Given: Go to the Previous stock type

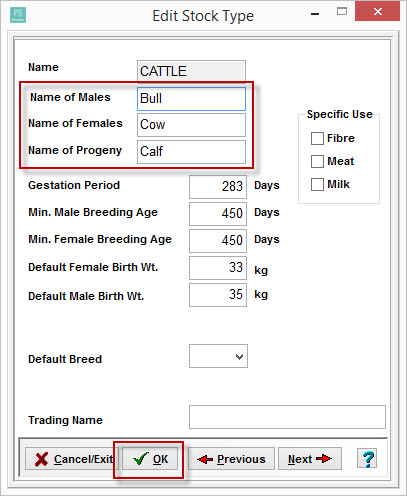Looking at the screenshot, I should (x=232, y=459).
